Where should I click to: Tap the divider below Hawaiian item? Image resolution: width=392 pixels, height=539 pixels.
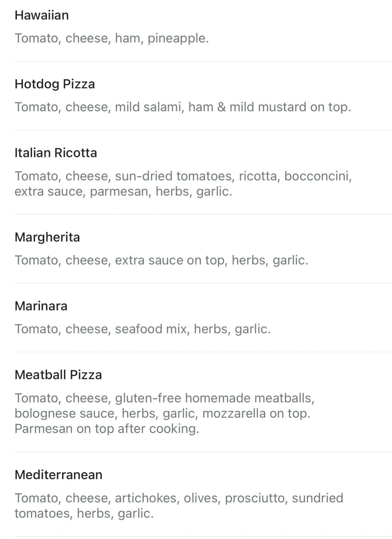(203, 61)
